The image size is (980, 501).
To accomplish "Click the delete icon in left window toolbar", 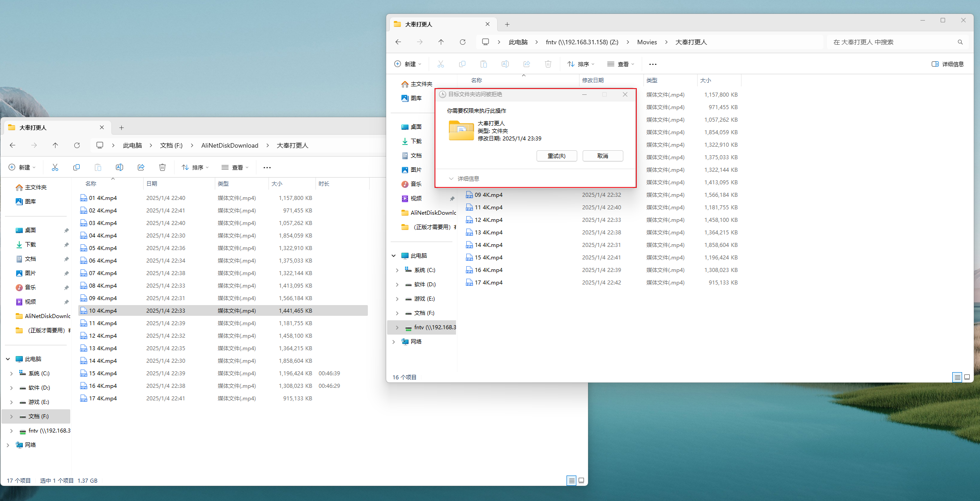I will pyautogui.click(x=162, y=167).
